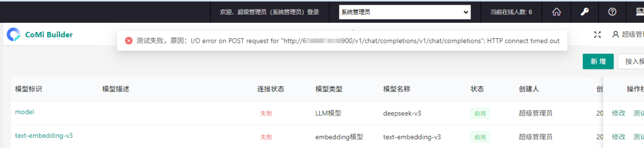Screen dimensions: 644x148
Task: Click the monitor icon in top bar
Action: [x=640, y=12]
